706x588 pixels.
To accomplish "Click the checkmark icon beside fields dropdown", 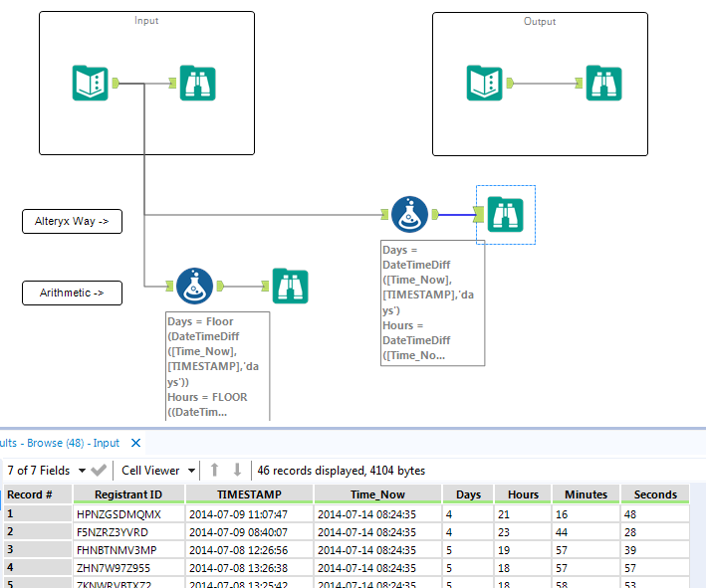I will (99, 470).
